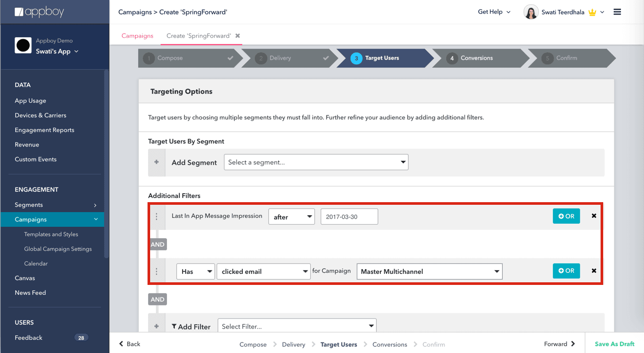This screenshot has height=353, width=644.
Task: Open the Select a segment dropdown
Action: pos(316,162)
